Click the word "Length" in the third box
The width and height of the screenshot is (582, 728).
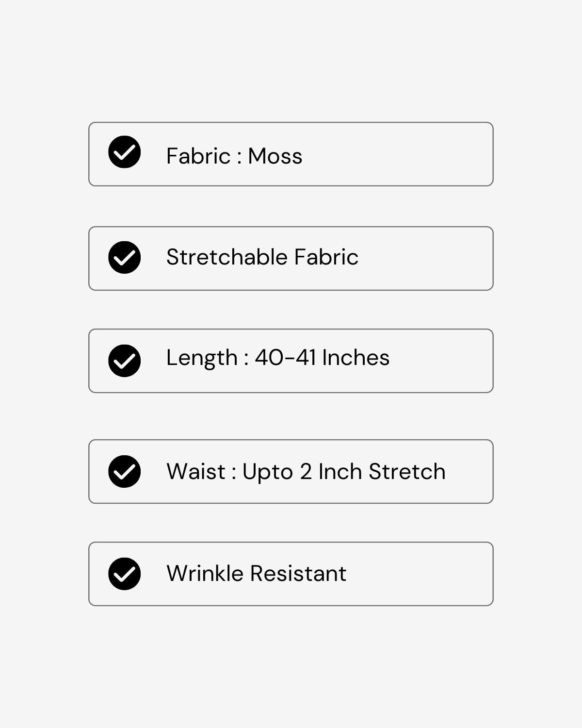point(202,358)
